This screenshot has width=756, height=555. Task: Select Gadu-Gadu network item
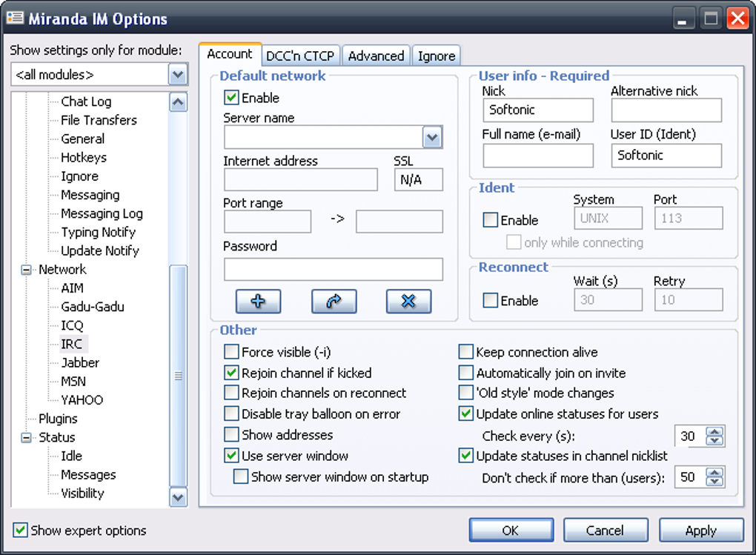[93, 307]
